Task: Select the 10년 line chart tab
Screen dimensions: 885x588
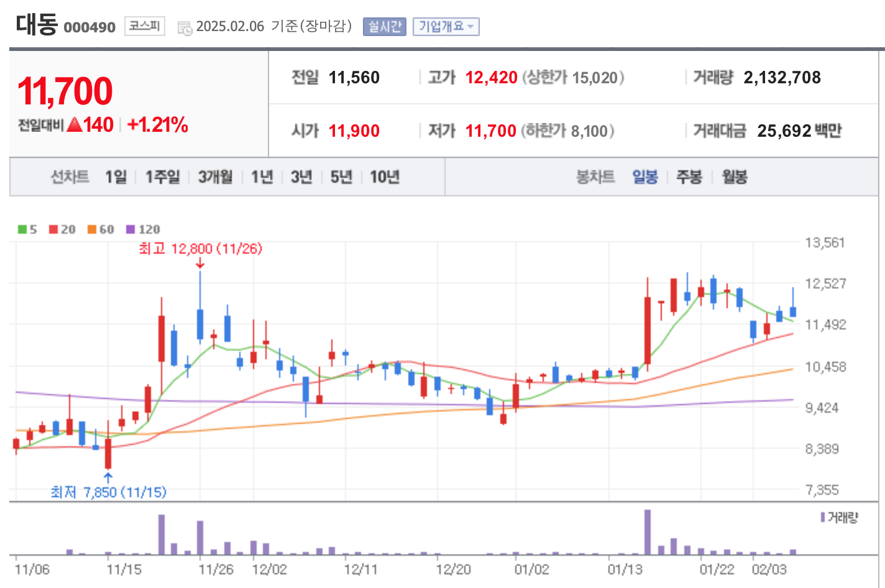Action: tap(385, 177)
